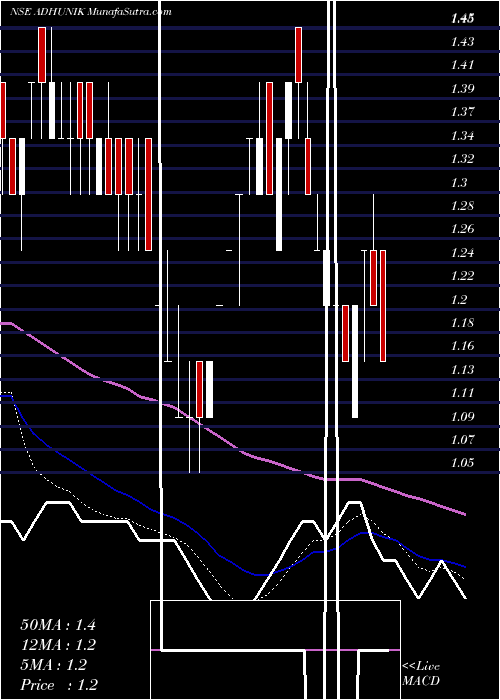The width and height of the screenshot is (500, 700).
Task: Click the 5MA : 1.2 legend entry
Action: tap(54, 665)
